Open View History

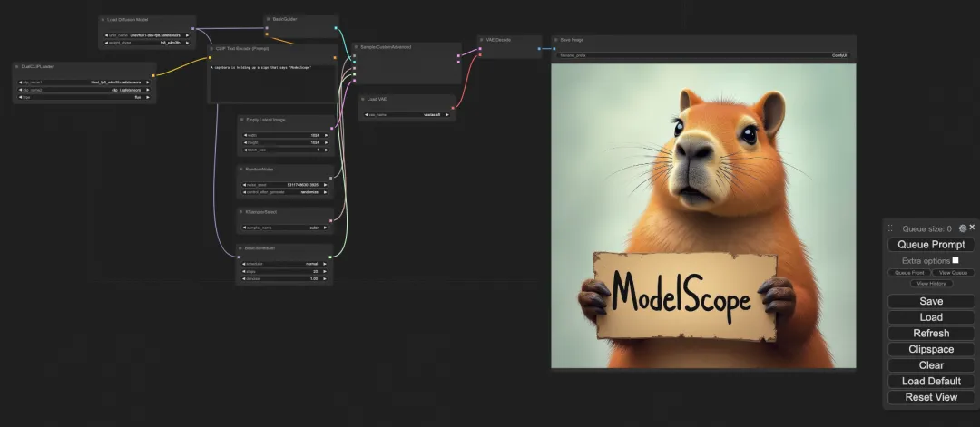click(931, 284)
